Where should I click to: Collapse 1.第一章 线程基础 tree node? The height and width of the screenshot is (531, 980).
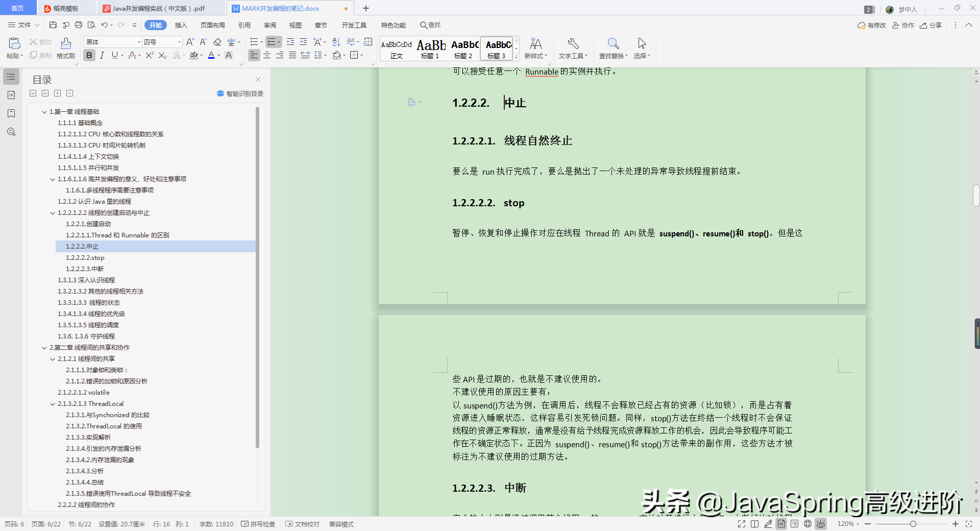pos(44,112)
